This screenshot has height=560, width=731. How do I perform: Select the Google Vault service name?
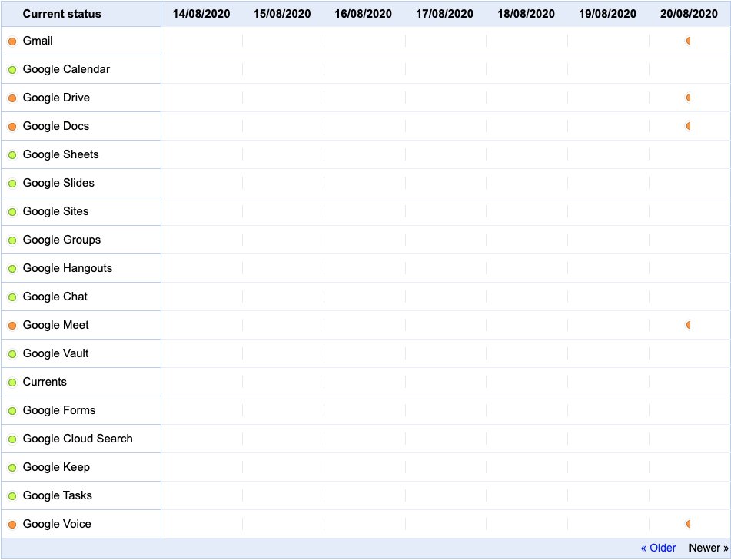55,353
